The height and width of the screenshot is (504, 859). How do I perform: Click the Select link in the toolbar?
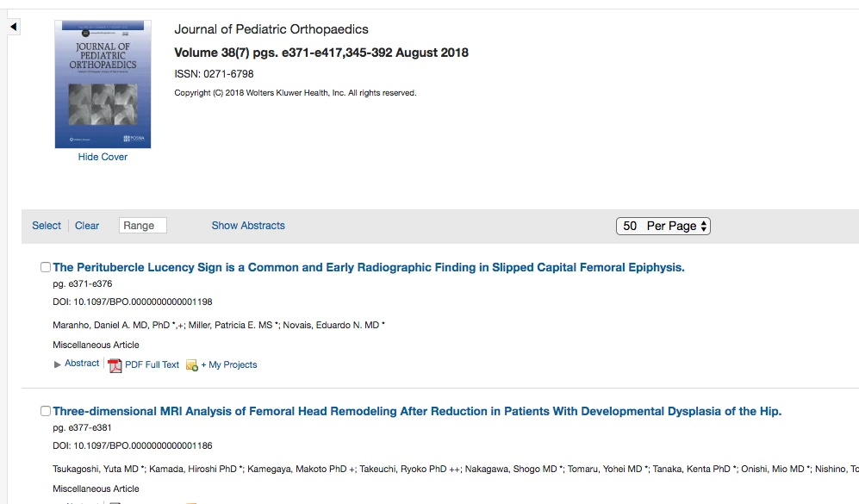pyautogui.click(x=47, y=226)
